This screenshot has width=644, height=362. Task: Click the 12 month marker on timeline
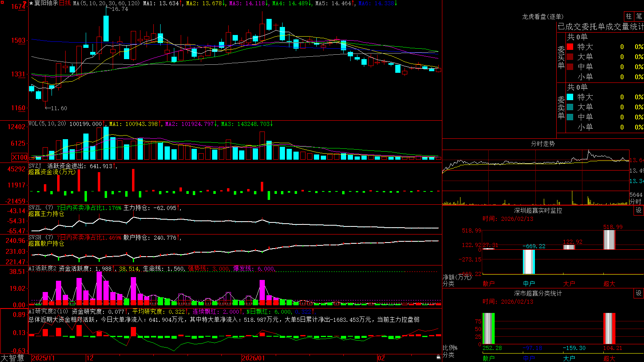[90, 358]
